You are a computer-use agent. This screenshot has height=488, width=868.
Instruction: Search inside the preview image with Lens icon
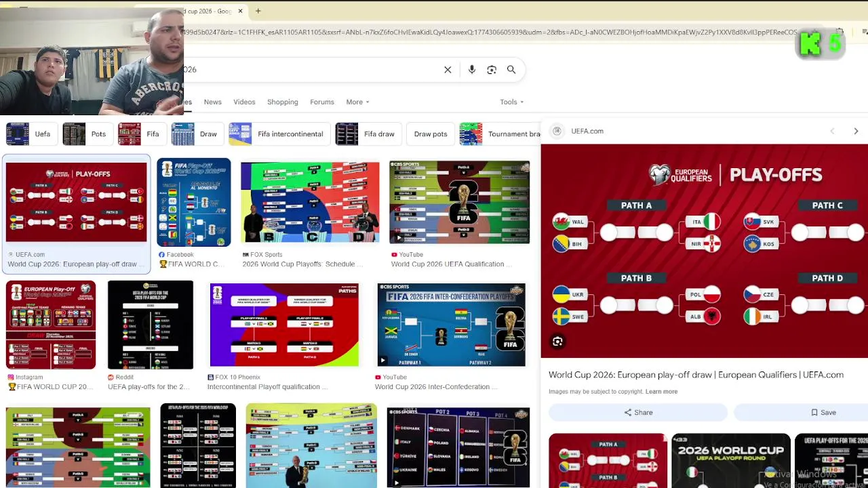(x=557, y=342)
